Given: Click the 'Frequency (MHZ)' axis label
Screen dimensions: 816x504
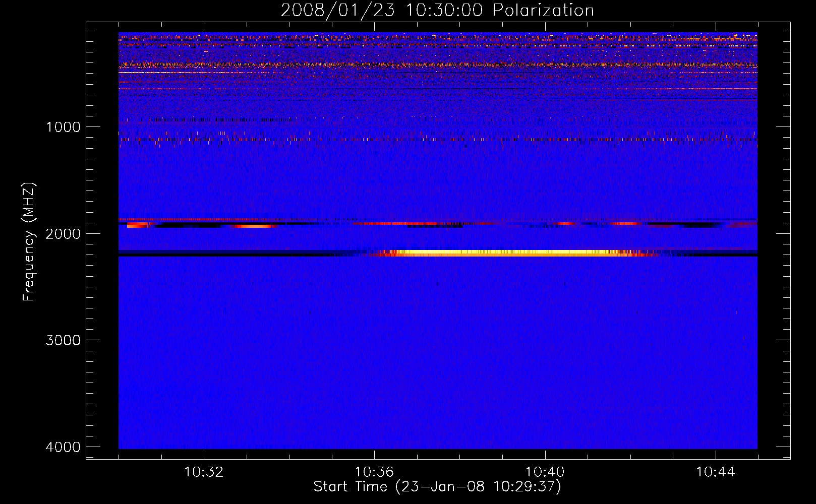Looking at the screenshot, I should pyautogui.click(x=29, y=242).
